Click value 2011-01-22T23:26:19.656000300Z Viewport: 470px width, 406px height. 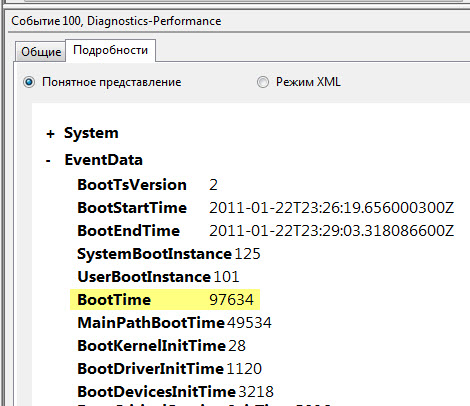point(331,208)
